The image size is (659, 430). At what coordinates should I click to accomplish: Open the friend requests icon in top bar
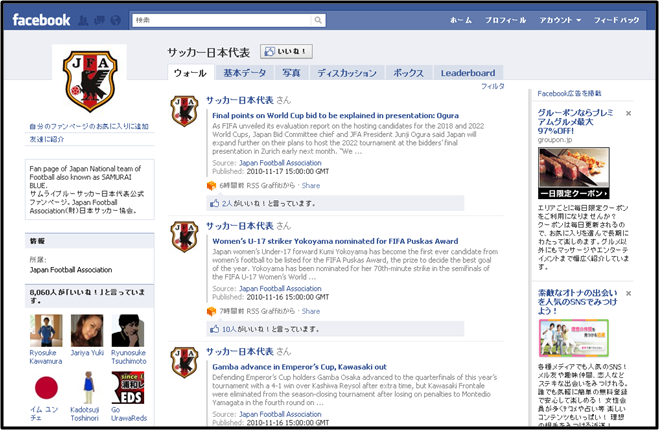coord(83,20)
